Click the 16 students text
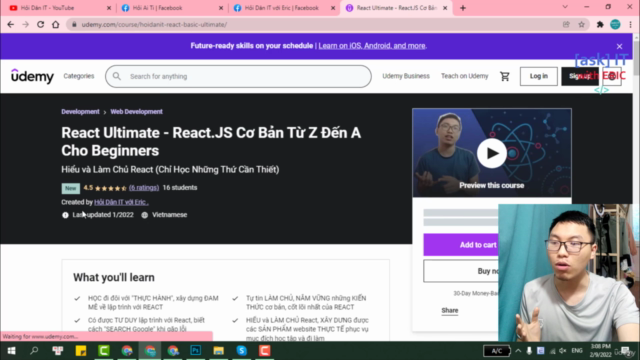This screenshot has width=640, height=360. 180,188
